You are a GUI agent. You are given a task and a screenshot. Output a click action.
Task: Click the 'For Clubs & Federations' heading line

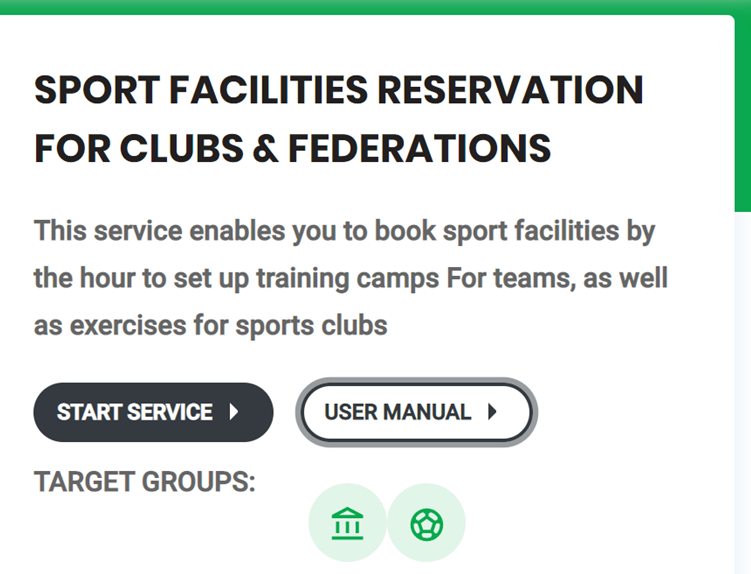click(293, 148)
